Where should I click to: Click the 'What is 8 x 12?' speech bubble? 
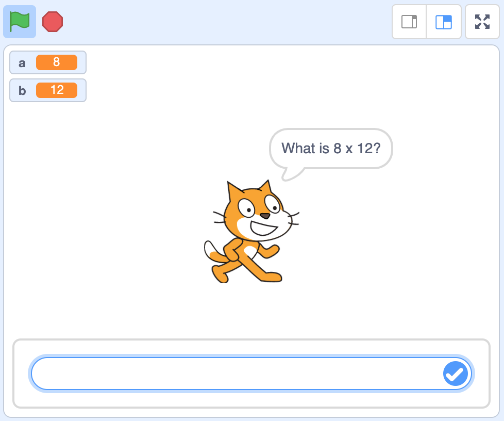[x=331, y=149]
